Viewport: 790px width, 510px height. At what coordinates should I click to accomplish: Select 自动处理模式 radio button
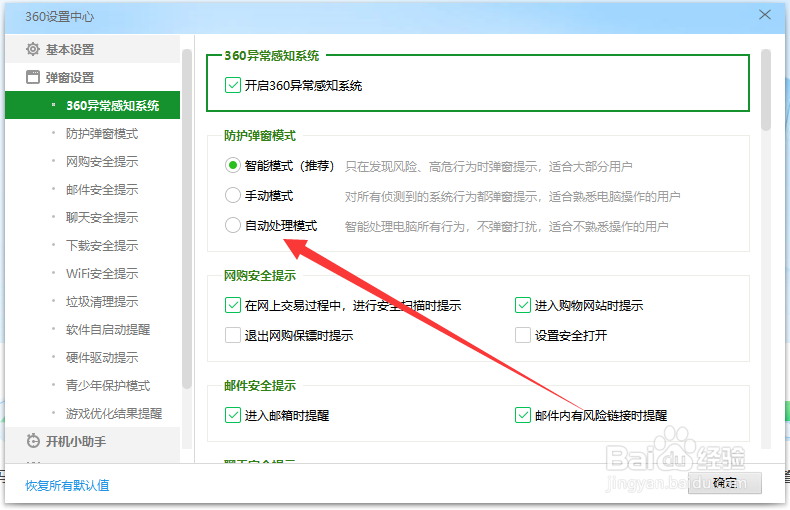click(232, 225)
